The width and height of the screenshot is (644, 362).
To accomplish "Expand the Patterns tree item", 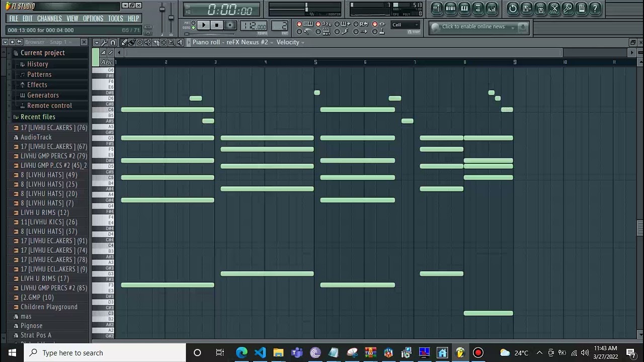I will coord(39,74).
